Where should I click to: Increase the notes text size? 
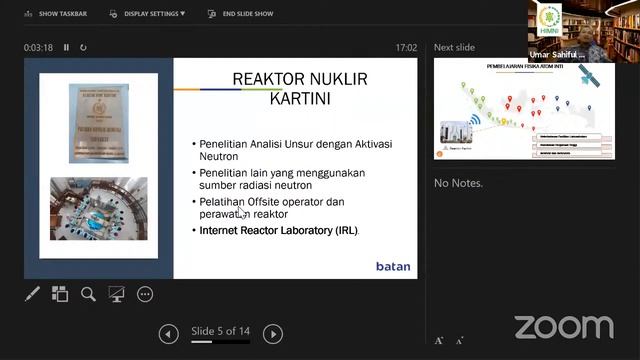click(x=439, y=340)
